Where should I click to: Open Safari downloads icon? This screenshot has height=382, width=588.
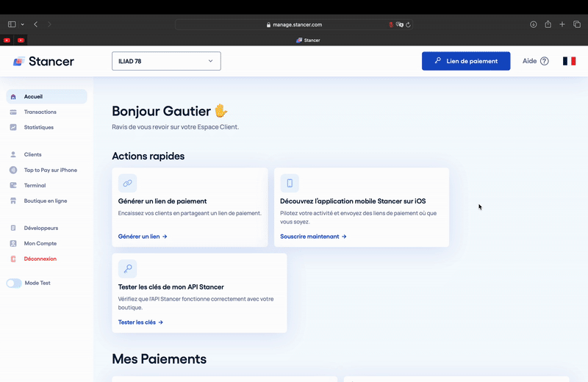coord(534,24)
